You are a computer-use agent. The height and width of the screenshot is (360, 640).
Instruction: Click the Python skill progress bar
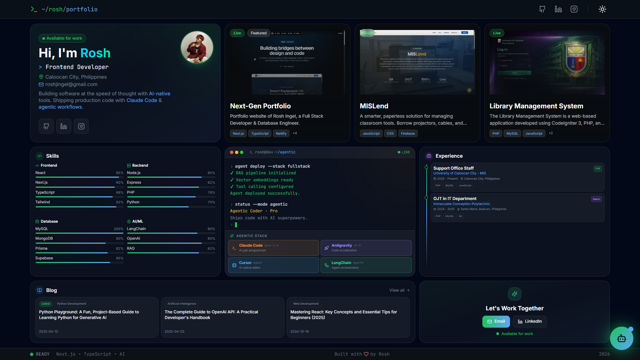[171, 207]
